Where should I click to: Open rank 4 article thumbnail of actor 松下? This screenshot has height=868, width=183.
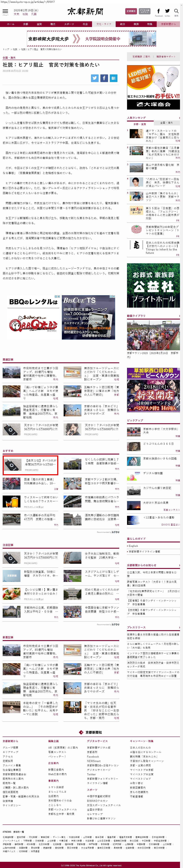(x=136, y=182)
